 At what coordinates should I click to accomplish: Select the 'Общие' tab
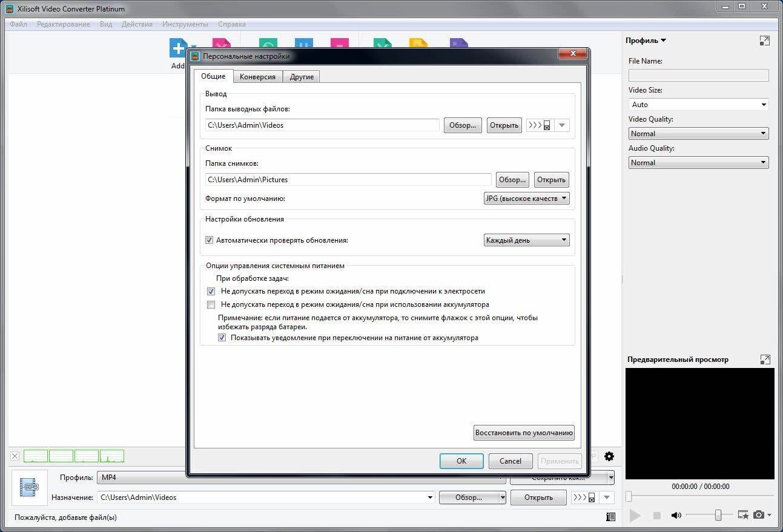pyautogui.click(x=213, y=76)
